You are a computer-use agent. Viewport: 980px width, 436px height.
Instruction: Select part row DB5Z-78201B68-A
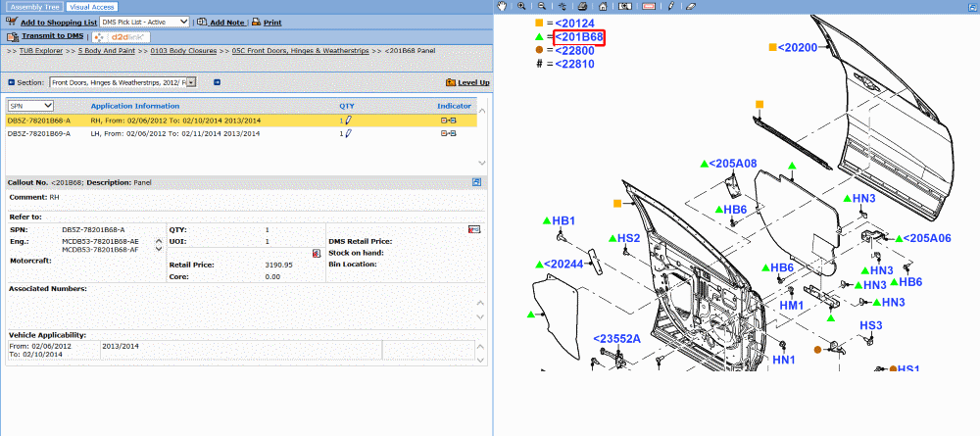pyautogui.click(x=241, y=120)
